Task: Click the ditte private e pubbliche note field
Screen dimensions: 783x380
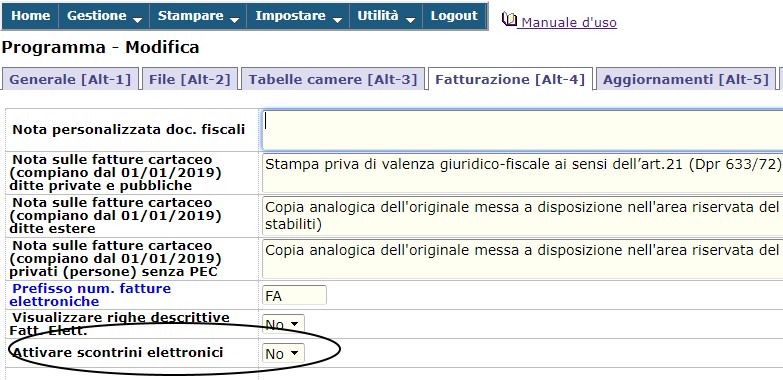Action: tap(522, 173)
